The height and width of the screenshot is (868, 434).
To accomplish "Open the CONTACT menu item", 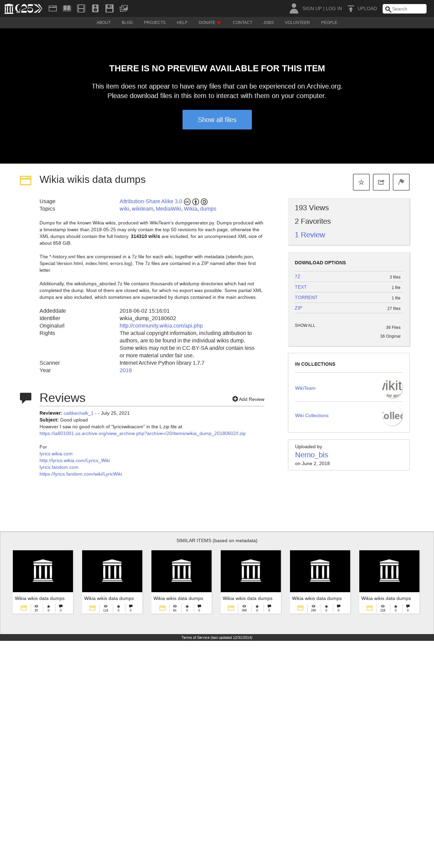I will coord(242,23).
